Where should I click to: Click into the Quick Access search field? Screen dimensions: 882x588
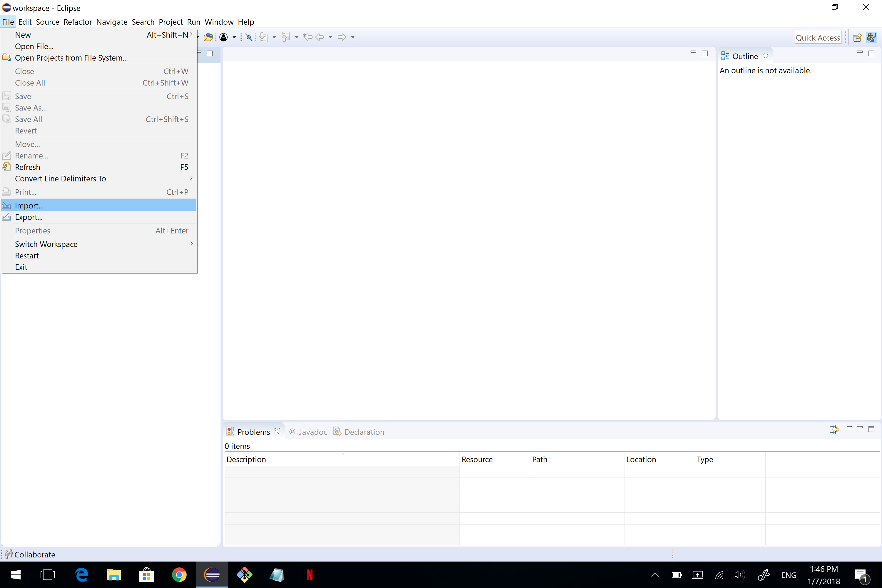[818, 38]
